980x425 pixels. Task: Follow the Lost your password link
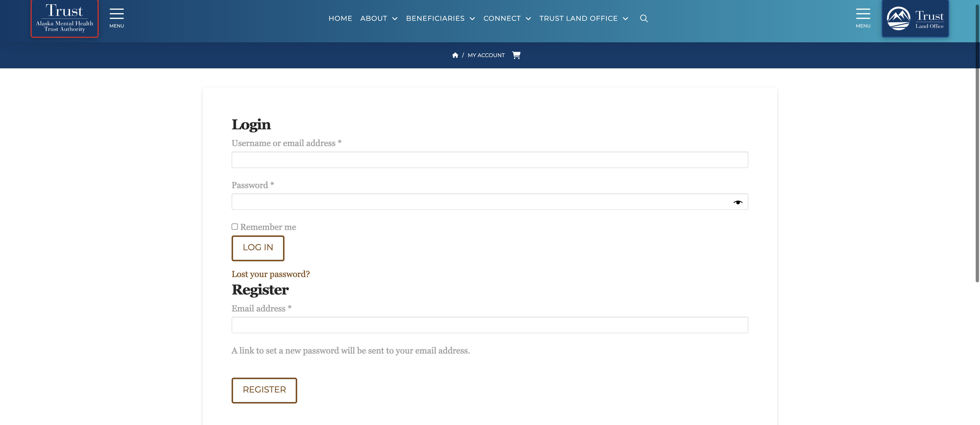point(270,274)
